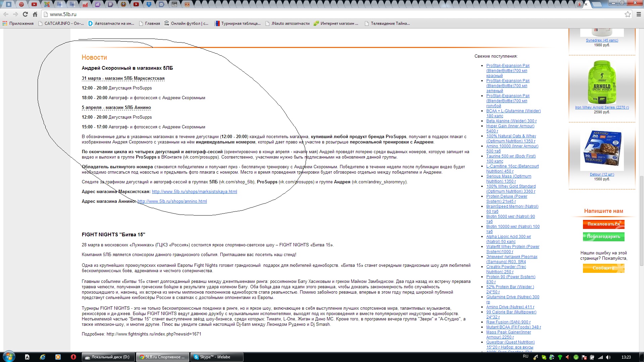This screenshot has height=362, width=644.
Task: Click the Synedrex (45 капс) product link
Action: [602, 40]
